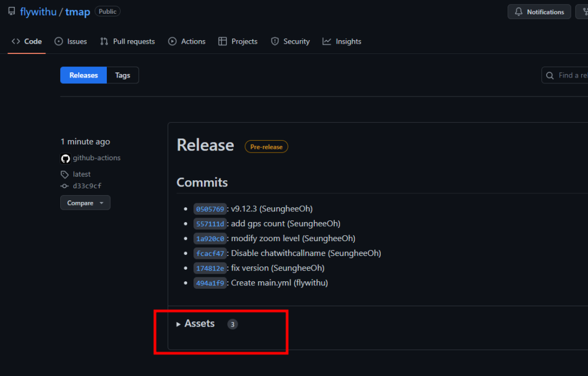Switch to the Tags view

[x=122, y=75]
